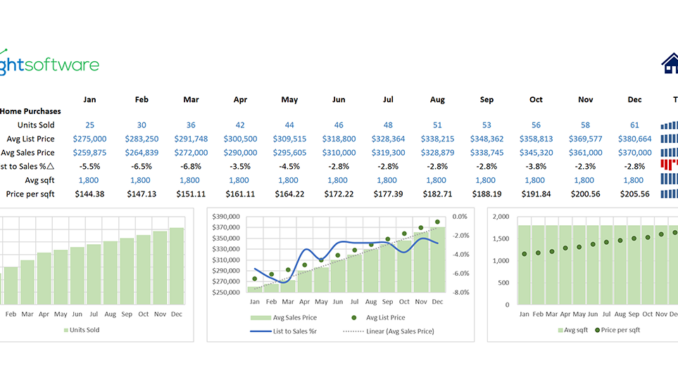
Task: Select Avg List Price cell $318,800
Action: point(339,139)
